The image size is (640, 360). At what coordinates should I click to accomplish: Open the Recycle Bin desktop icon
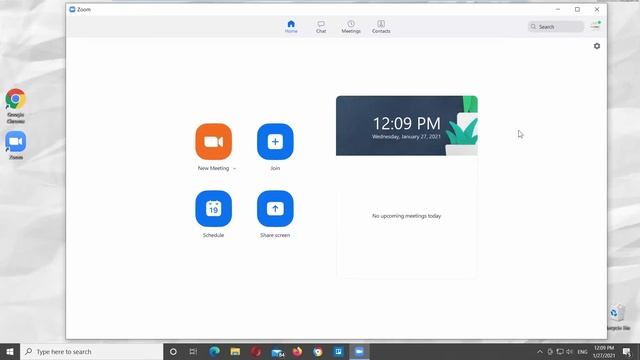[618, 318]
